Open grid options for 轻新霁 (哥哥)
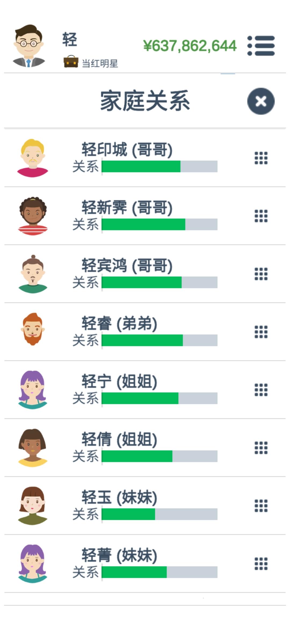 tap(261, 216)
